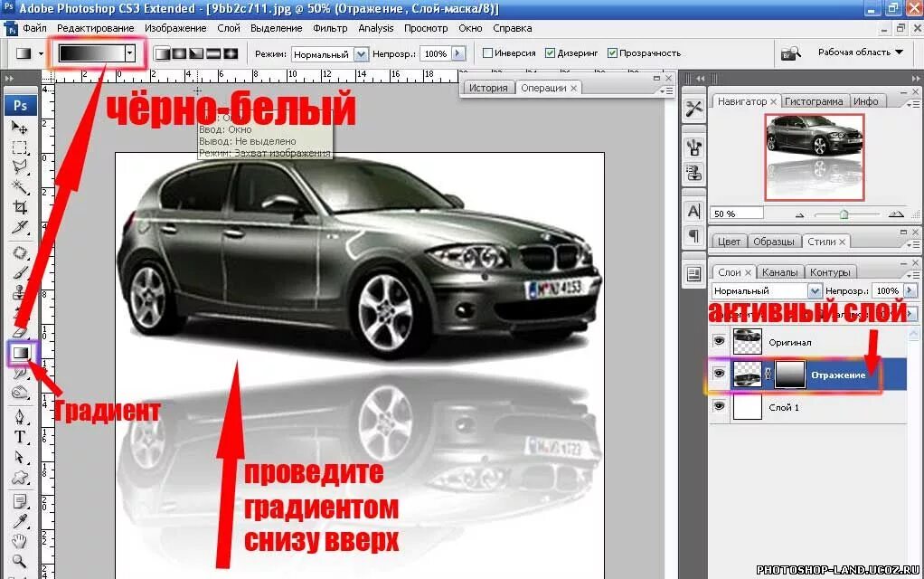Click the Navigator zoom out button

tap(799, 214)
